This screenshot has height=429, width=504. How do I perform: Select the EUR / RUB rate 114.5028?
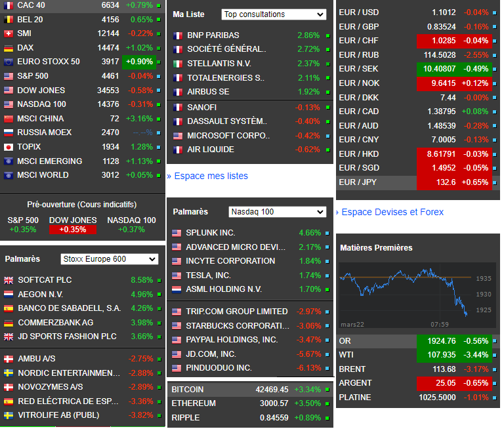pos(440,55)
